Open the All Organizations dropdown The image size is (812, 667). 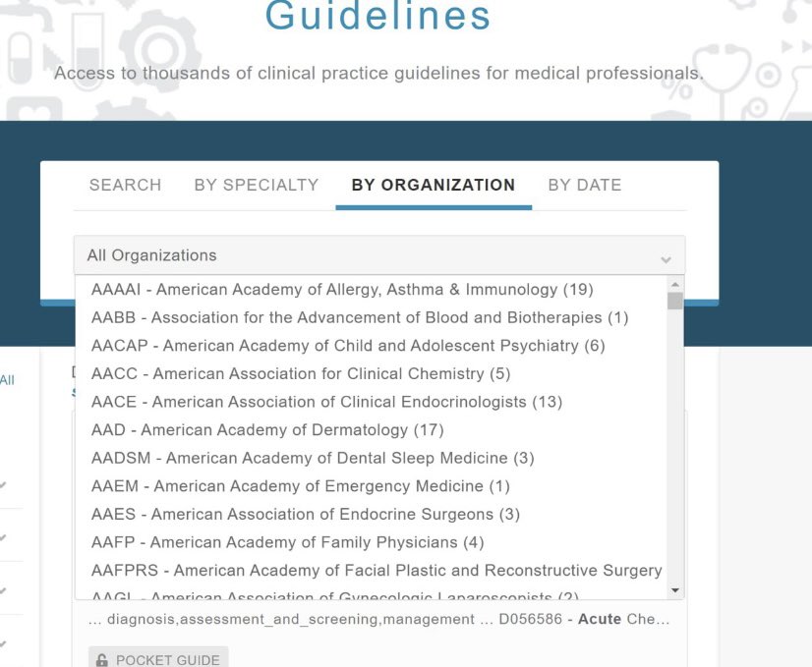coord(379,255)
